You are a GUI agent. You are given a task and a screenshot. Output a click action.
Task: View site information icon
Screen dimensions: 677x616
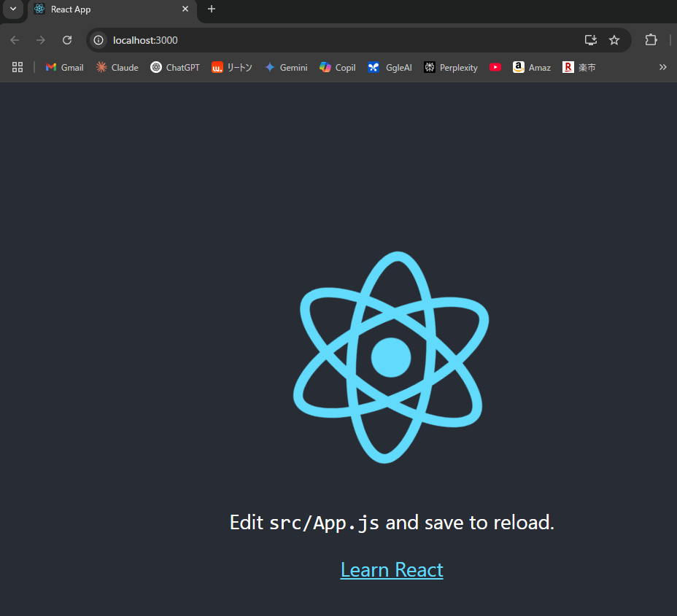tap(98, 40)
